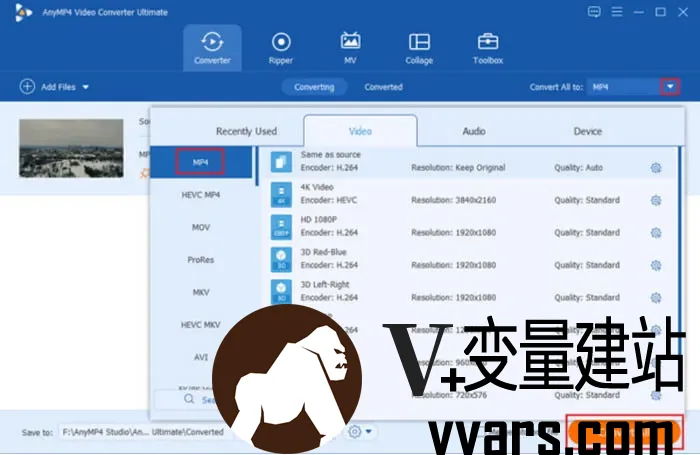Select the 3D Red-Blue preset icon
This screenshot has height=455, width=700.
281,259
